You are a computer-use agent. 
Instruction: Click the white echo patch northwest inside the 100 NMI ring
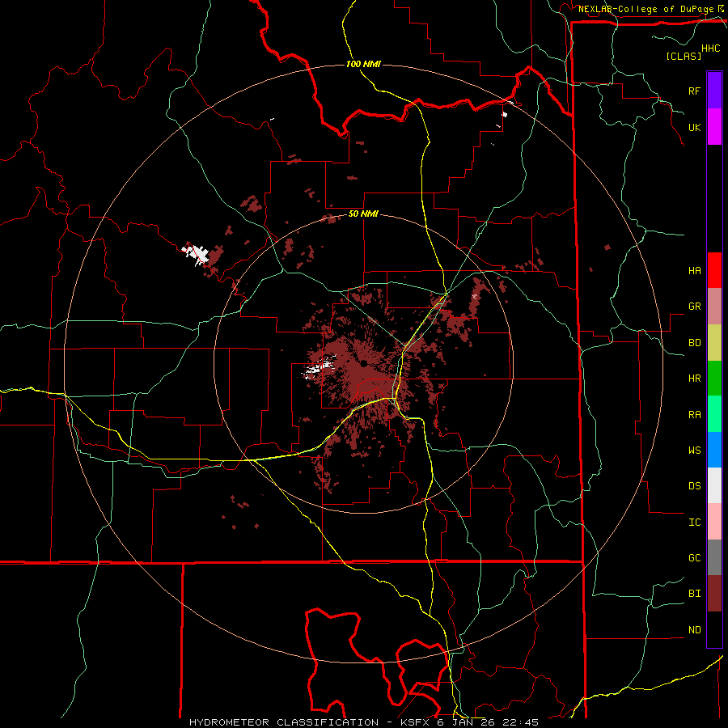pyautogui.click(x=196, y=254)
